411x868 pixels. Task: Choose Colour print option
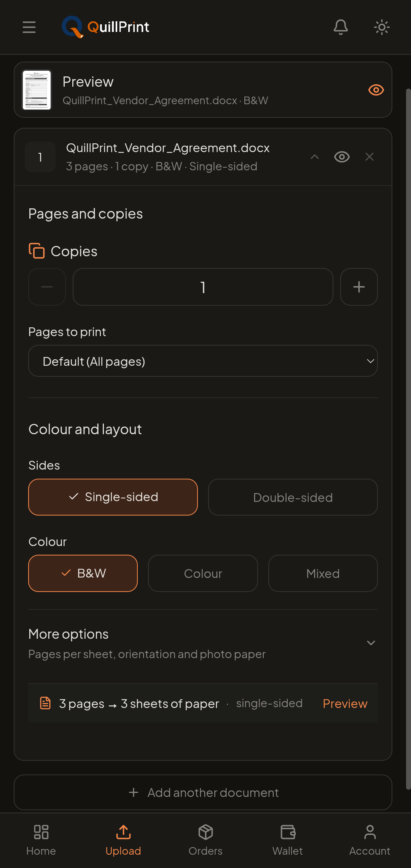[203, 573]
